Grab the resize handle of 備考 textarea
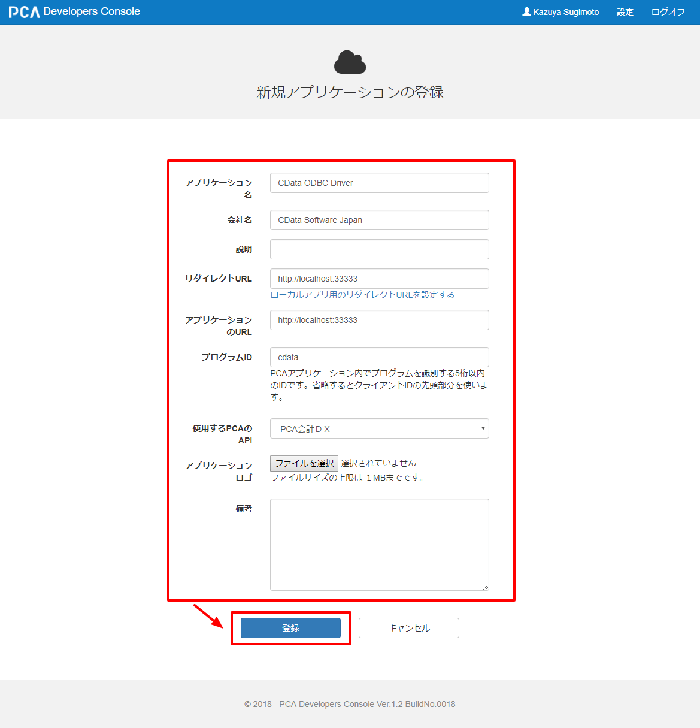This screenshot has height=728, width=700. point(486,587)
